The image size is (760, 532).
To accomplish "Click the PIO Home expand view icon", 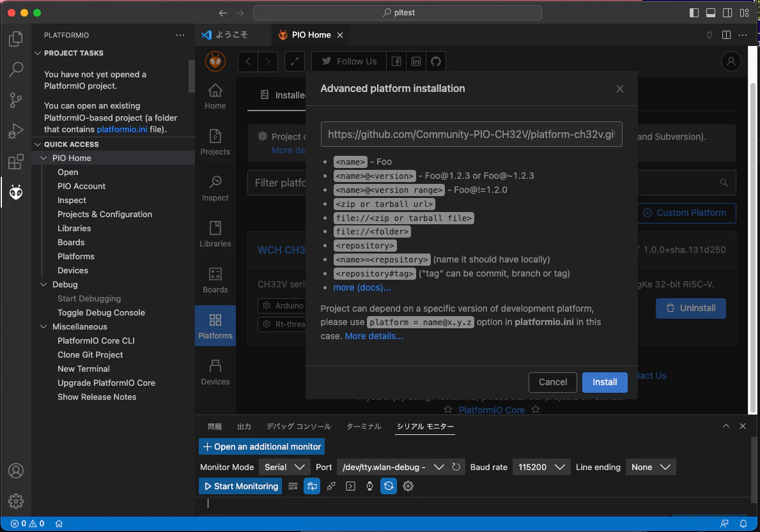I will pos(294,61).
